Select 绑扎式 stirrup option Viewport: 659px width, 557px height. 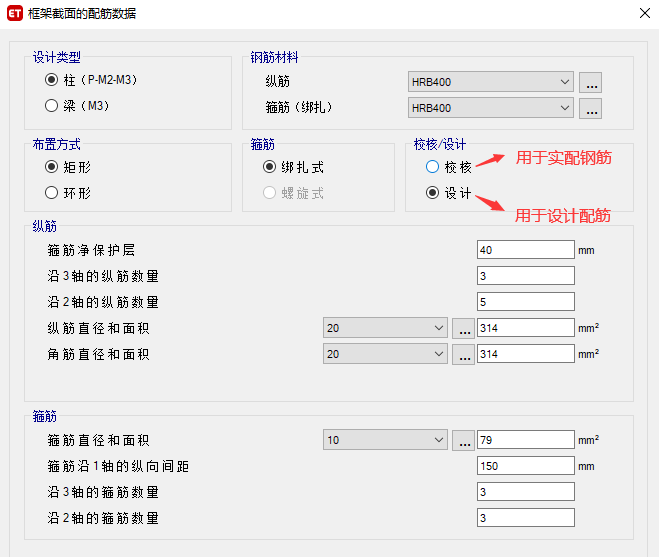click(269, 167)
